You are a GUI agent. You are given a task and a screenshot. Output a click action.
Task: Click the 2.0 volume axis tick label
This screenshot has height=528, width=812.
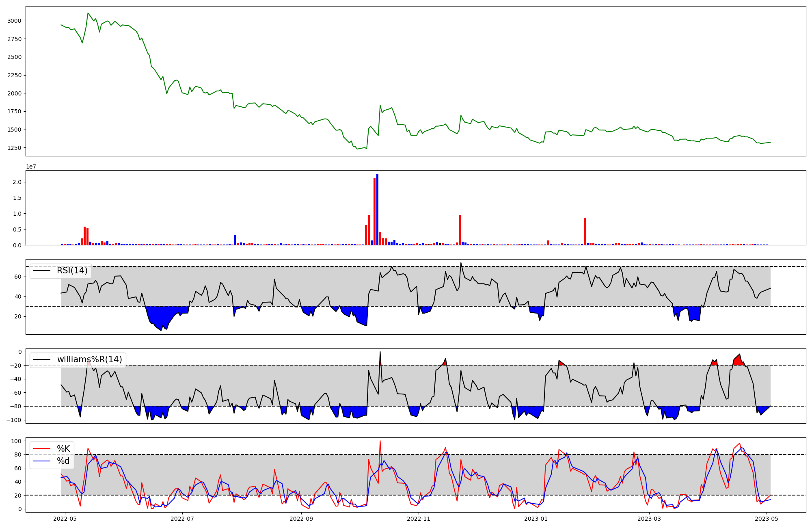coord(17,182)
